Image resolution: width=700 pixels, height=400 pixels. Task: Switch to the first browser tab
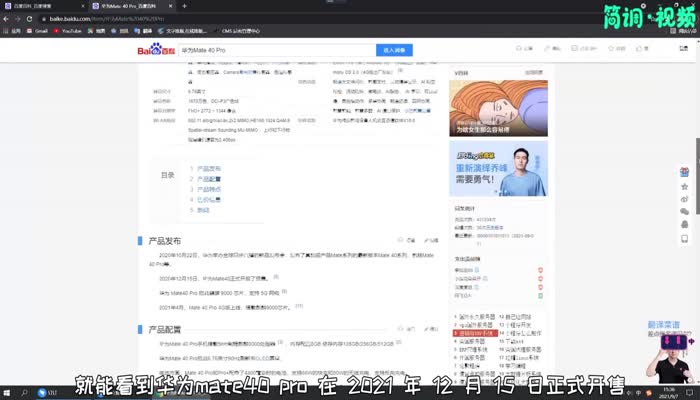[x=40, y=6]
